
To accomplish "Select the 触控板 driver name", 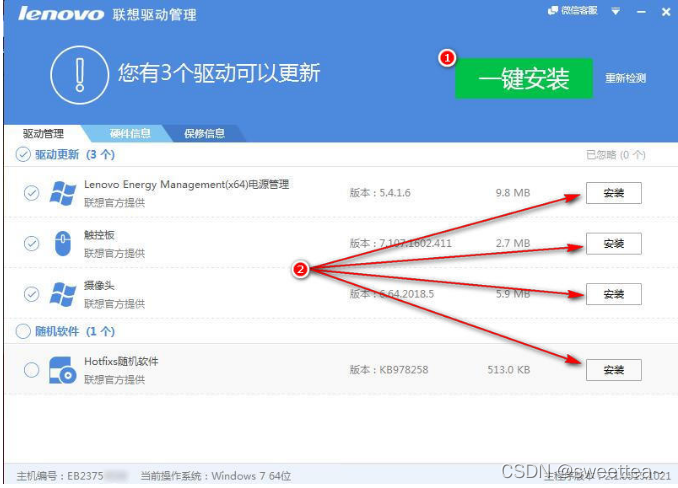I will coord(99,235).
